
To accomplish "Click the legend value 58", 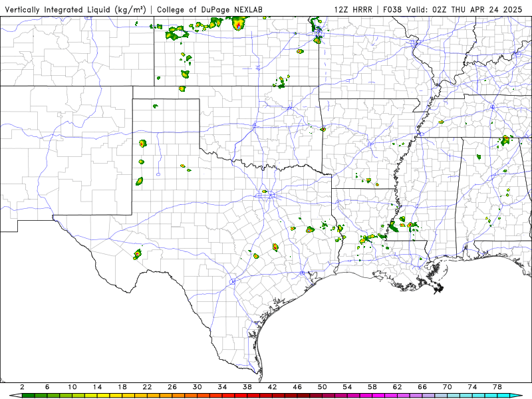I will 372,387.
